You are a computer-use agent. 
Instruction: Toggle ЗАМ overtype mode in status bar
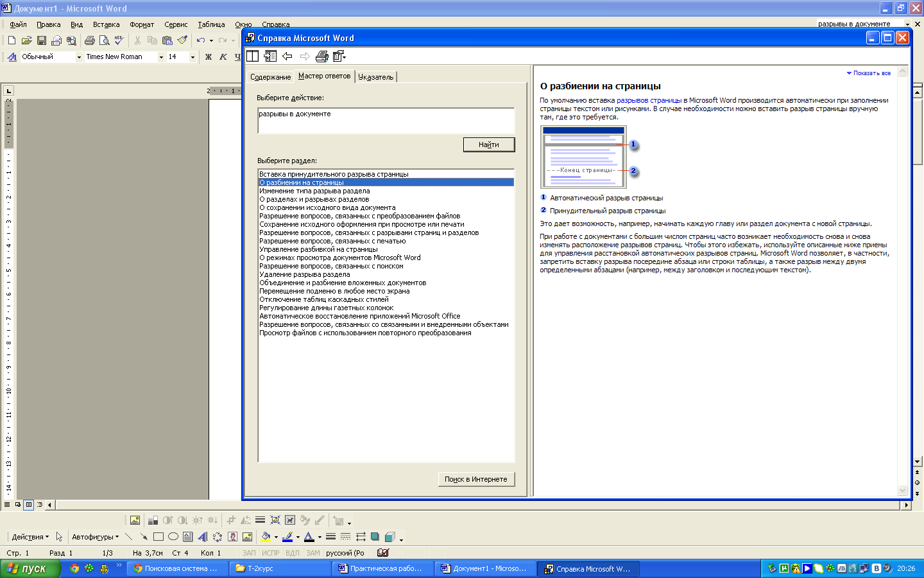point(313,553)
